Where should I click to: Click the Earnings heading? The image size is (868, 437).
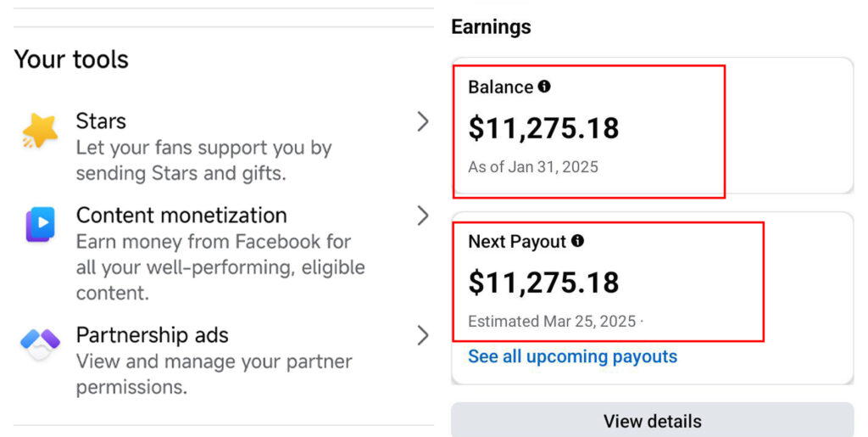[x=491, y=26]
